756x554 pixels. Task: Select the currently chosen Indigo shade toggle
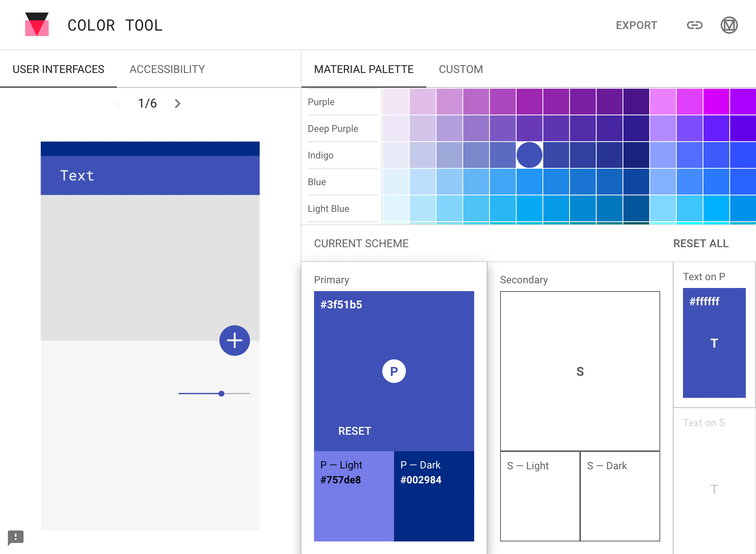529,155
